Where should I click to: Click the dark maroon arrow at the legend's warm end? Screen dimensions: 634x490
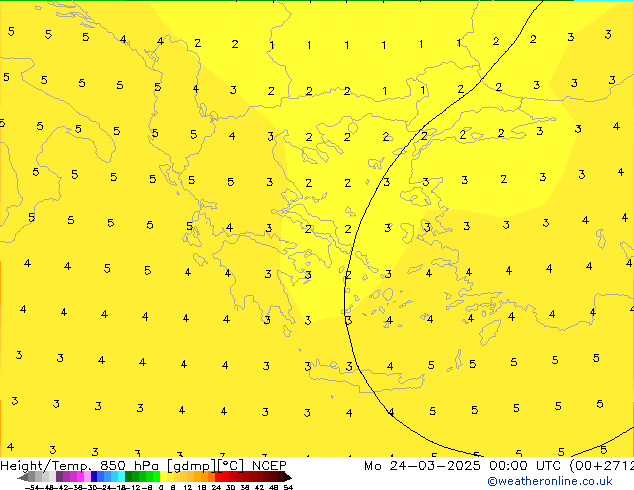pyautogui.click(x=288, y=477)
